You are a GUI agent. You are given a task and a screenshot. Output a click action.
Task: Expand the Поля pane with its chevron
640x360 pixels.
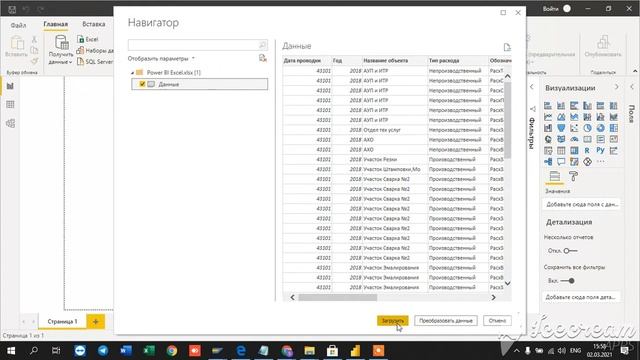click(632, 87)
